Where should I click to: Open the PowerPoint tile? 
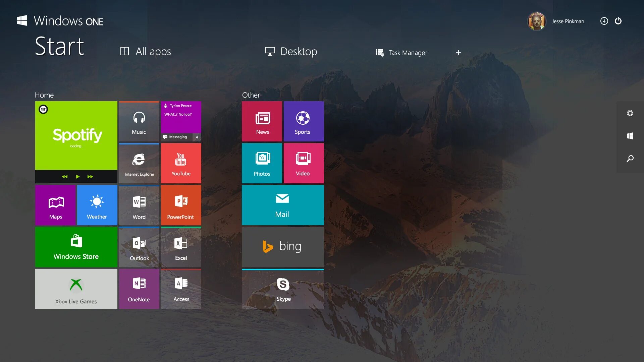(181, 205)
